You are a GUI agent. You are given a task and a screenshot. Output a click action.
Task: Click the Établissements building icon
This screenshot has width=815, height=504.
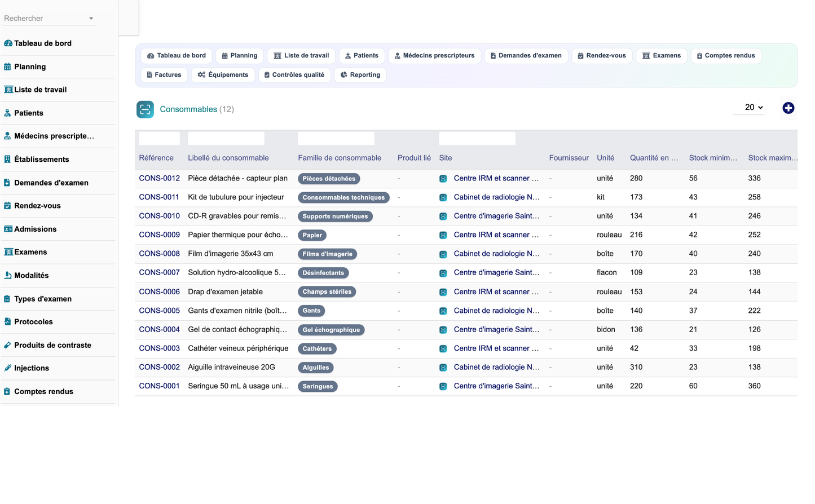click(7, 160)
